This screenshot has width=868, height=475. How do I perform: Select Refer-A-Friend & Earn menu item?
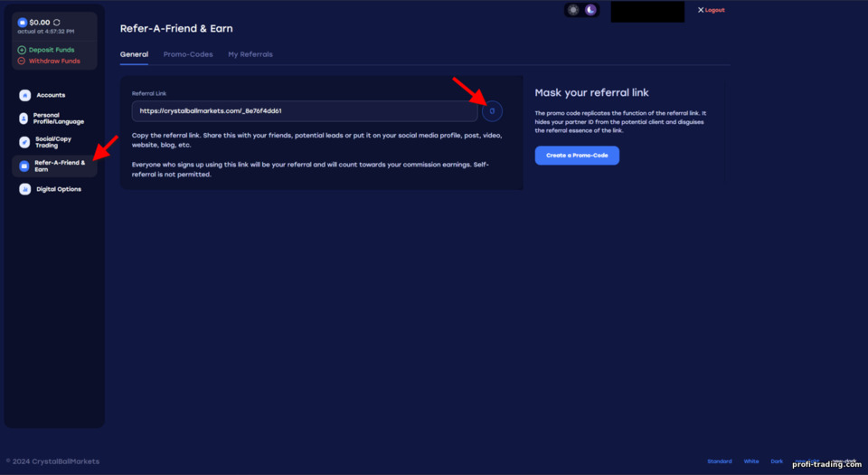point(54,166)
